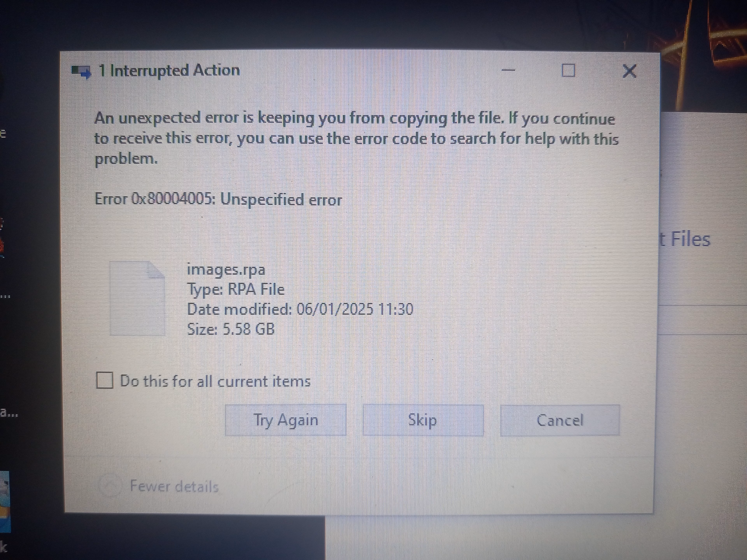
Task: Click the blank file icon for images.rpa
Action: click(x=138, y=298)
